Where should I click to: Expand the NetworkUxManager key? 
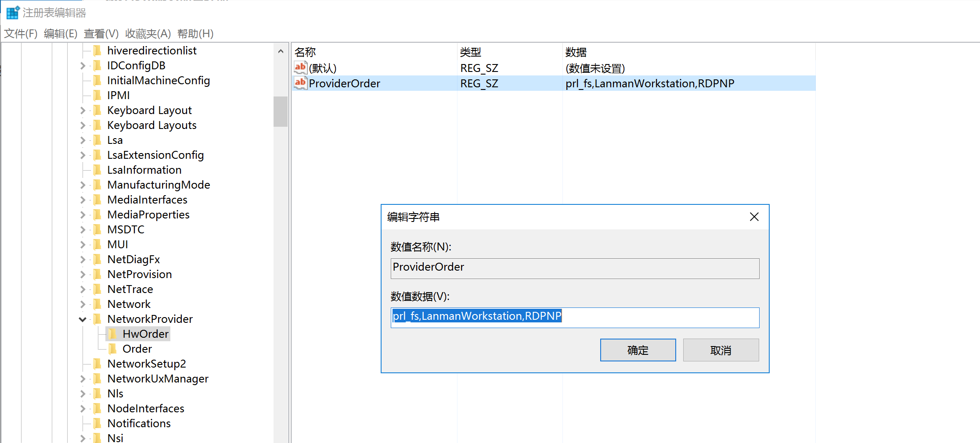pyautogui.click(x=83, y=379)
